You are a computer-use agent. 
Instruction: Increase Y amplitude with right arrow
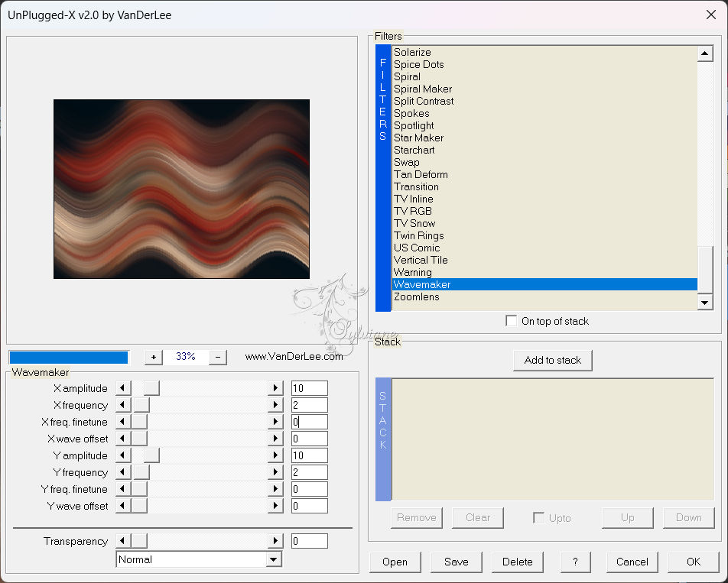point(275,455)
